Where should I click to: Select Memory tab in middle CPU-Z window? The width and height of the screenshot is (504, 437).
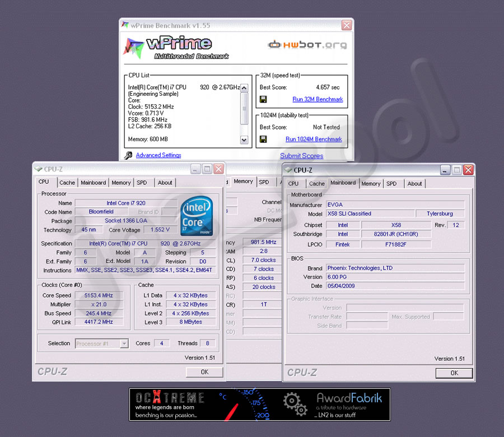pos(244,182)
